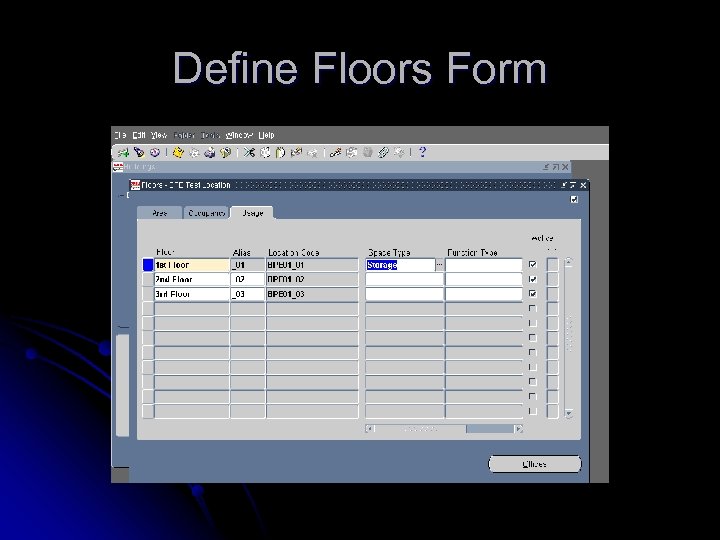Viewport: 720px width, 540px height.
Task: Open the View menu
Action: [159, 135]
